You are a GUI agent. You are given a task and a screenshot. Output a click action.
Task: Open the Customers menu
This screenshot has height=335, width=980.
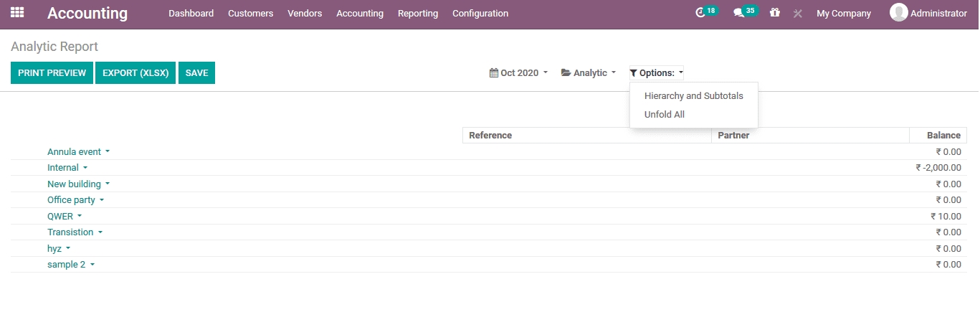[250, 14]
